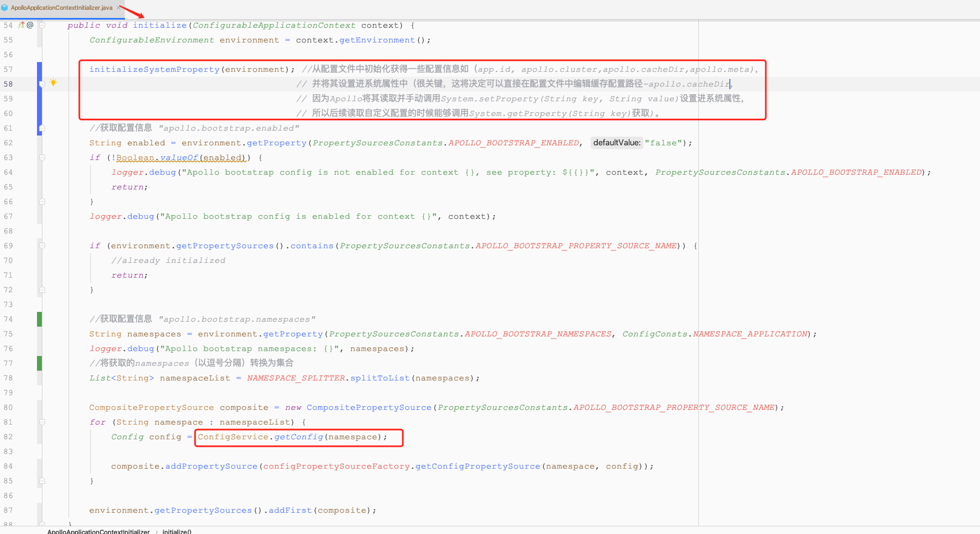Click splitToList method call on line 78
980x534 pixels.
point(380,378)
